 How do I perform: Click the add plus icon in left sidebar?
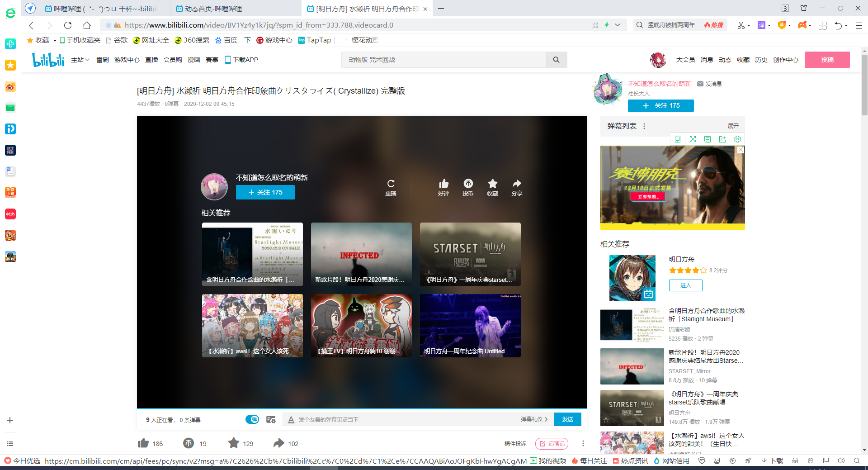pos(10,420)
